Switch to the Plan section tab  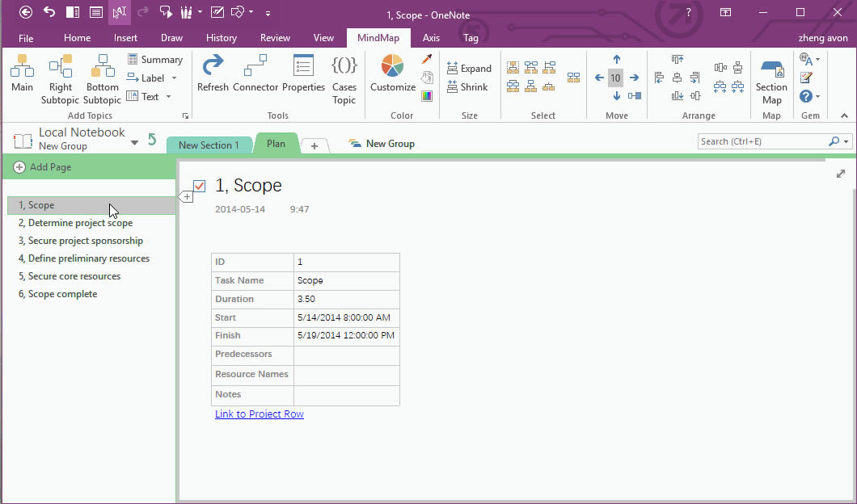point(276,144)
